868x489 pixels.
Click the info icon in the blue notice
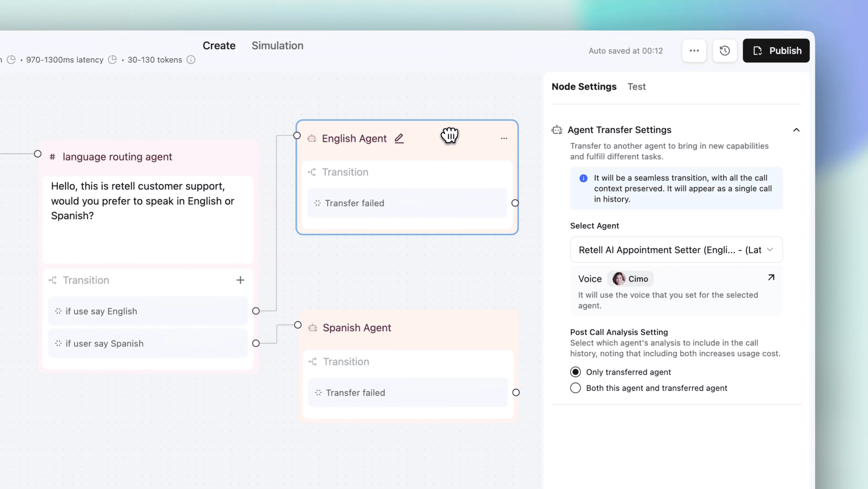tap(583, 178)
